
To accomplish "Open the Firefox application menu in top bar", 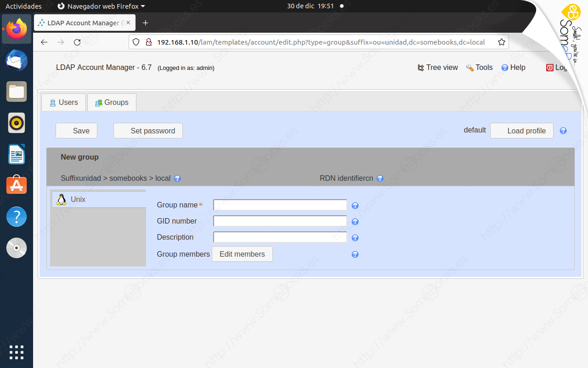I will [x=100, y=6].
